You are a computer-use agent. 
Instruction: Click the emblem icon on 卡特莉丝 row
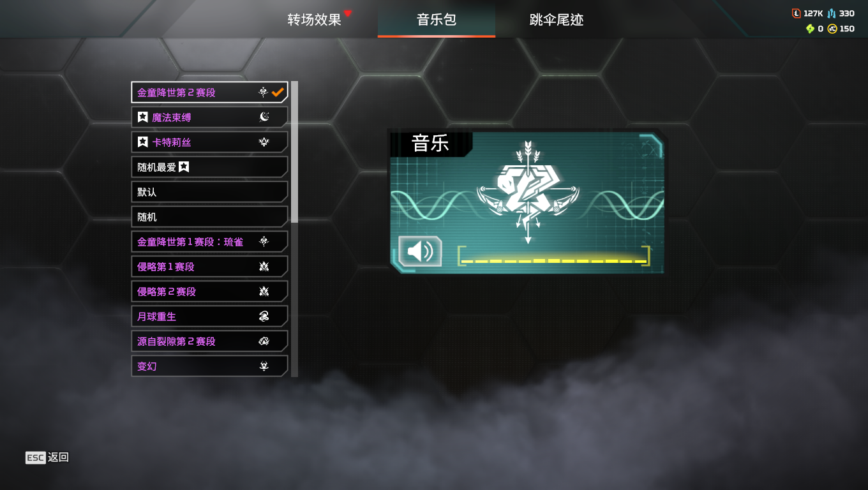coord(264,142)
